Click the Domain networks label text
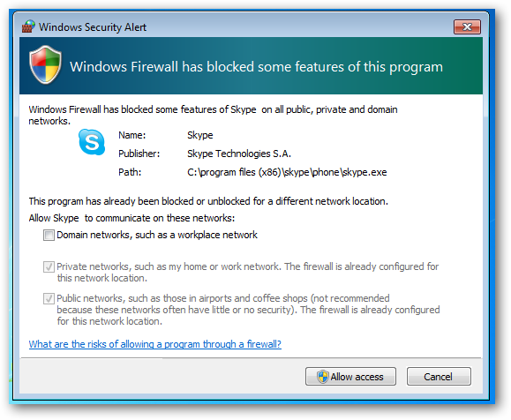The width and height of the screenshot is (511, 420). (157, 235)
